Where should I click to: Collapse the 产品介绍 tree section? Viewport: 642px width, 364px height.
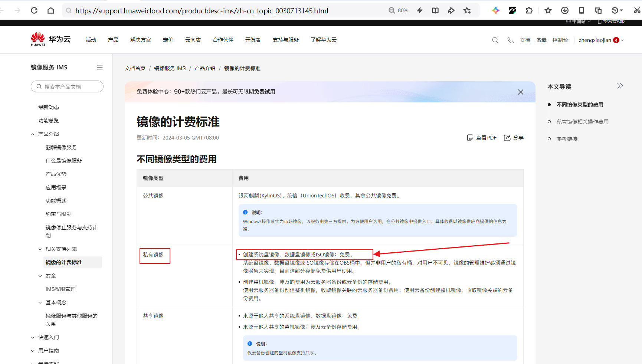click(x=33, y=134)
